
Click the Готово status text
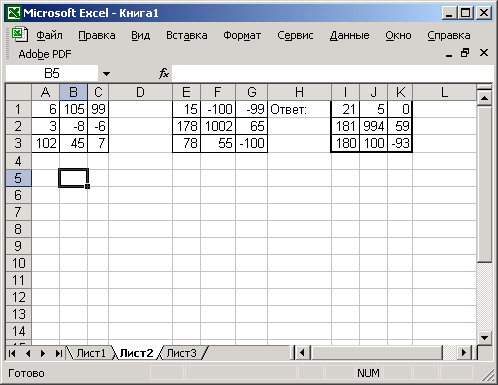(x=26, y=373)
